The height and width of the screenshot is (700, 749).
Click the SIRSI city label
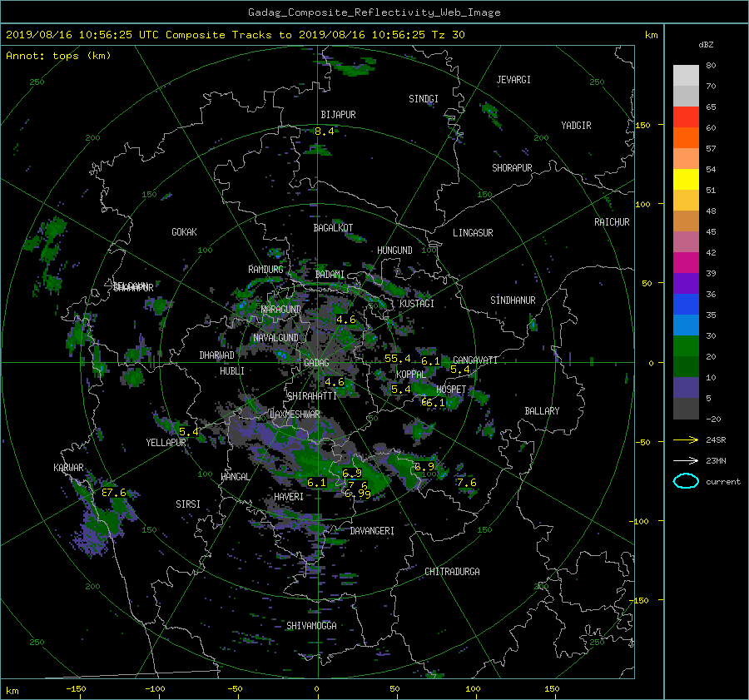pyautogui.click(x=188, y=504)
